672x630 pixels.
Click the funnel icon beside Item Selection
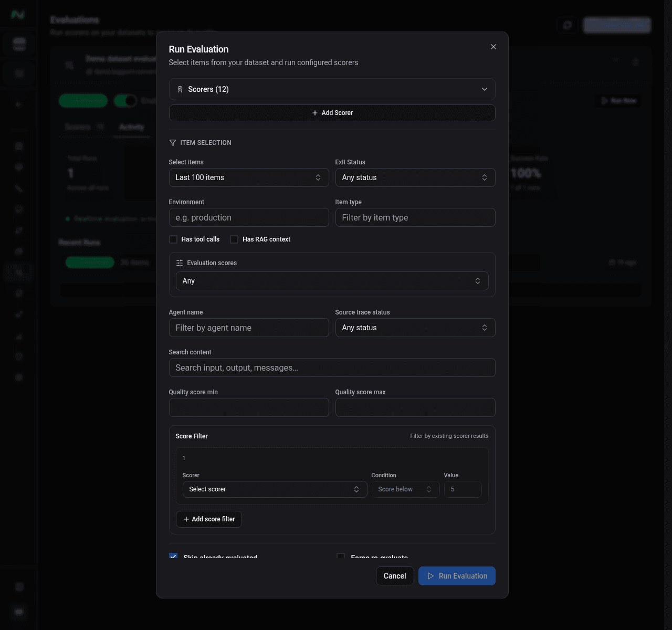click(173, 143)
